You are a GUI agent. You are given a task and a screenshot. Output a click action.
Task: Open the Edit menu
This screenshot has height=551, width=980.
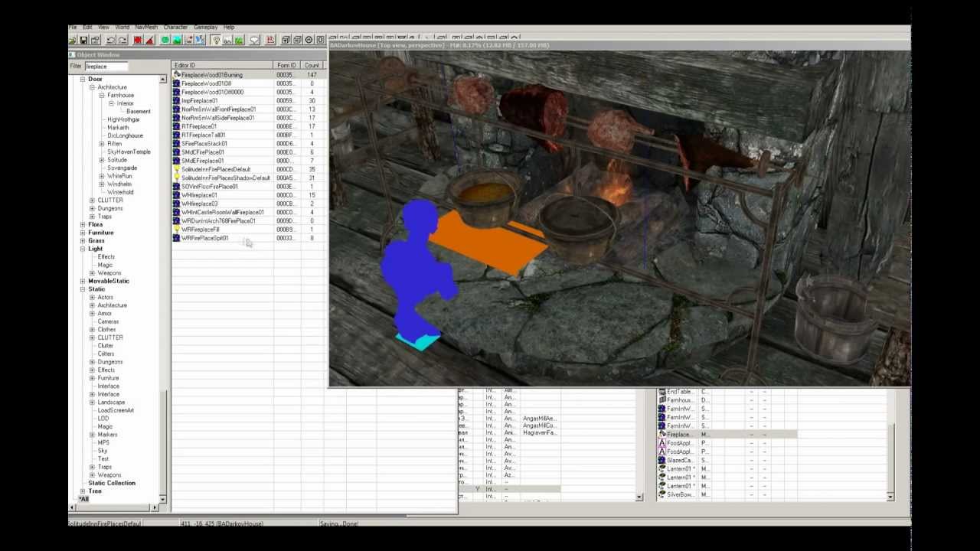(x=87, y=28)
